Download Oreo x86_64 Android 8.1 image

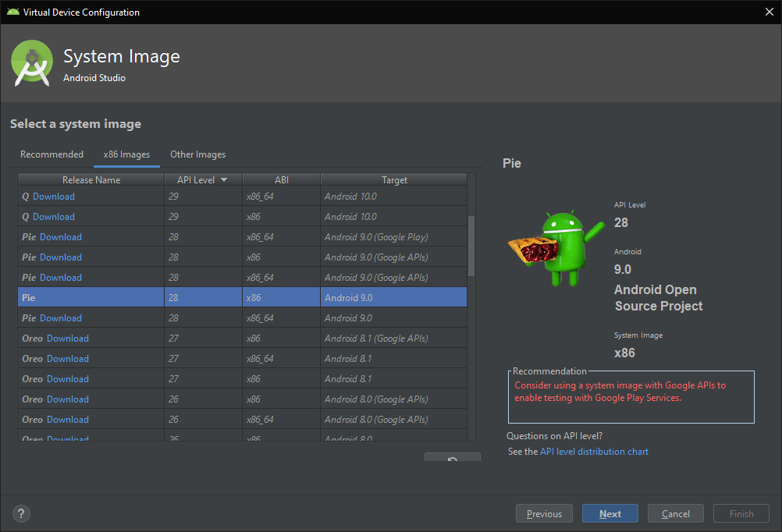(68, 359)
